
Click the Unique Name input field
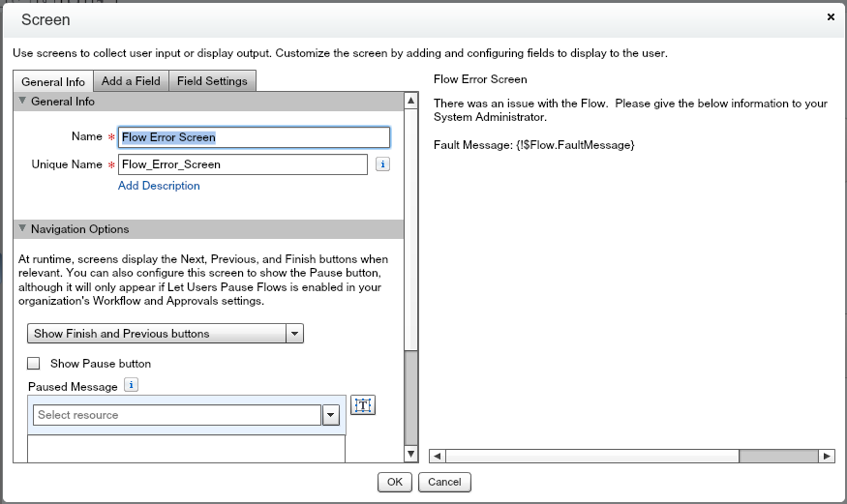tap(242, 164)
